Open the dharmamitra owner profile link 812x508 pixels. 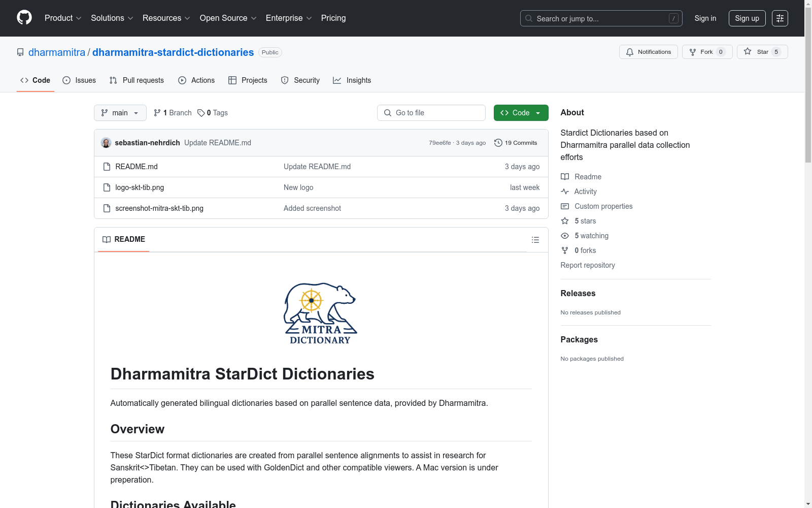57,52
